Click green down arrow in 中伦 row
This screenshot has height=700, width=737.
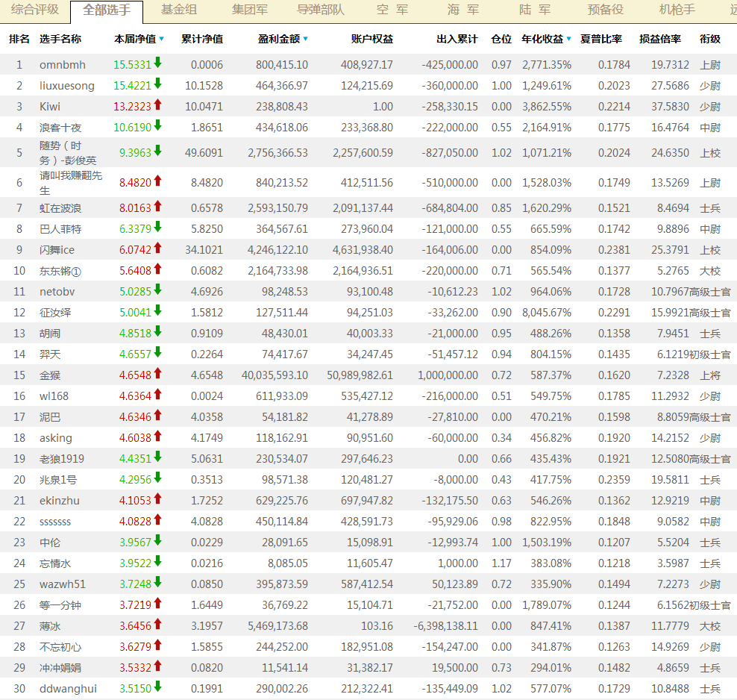(x=158, y=540)
